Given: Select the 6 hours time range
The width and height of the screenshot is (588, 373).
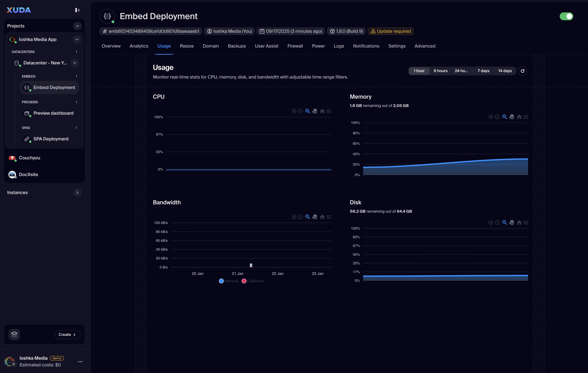Looking at the screenshot, I should point(440,71).
